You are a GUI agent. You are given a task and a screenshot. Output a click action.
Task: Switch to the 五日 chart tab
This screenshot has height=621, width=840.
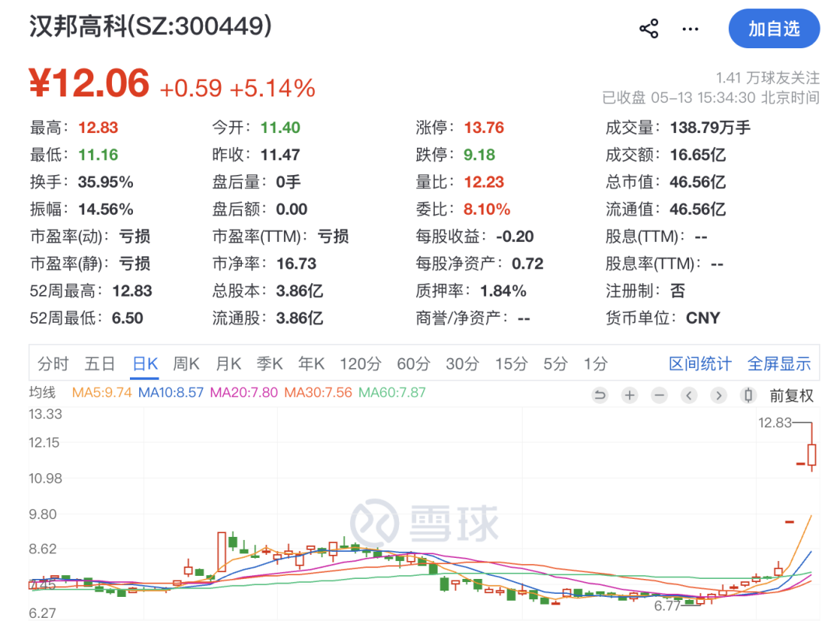(100, 364)
